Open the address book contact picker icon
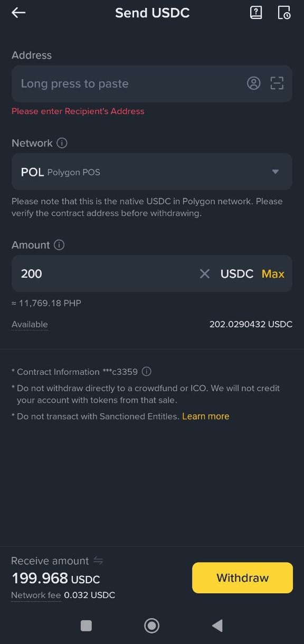Image resolution: width=304 pixels, height=644 pixels. tap(254, 83)
